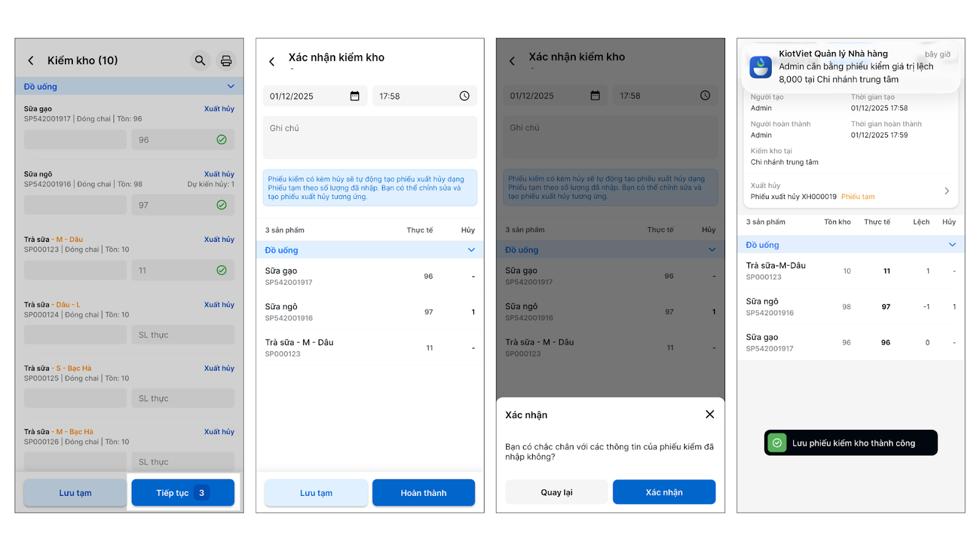
Task: Open Phiếu xuất hủy XH000019 details arrow
Action: (x=947, y=191)
